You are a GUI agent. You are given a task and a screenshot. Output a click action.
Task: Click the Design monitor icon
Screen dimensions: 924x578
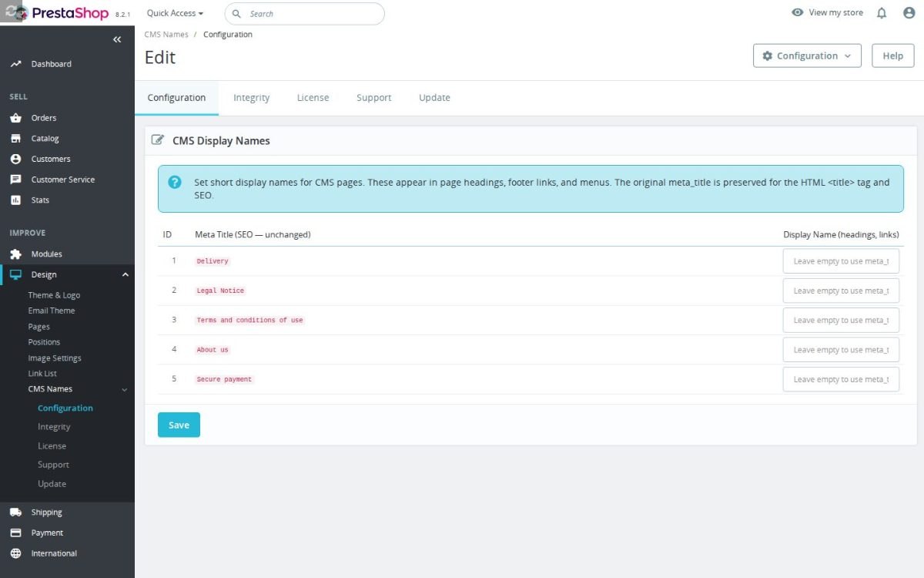click(15, 274)
